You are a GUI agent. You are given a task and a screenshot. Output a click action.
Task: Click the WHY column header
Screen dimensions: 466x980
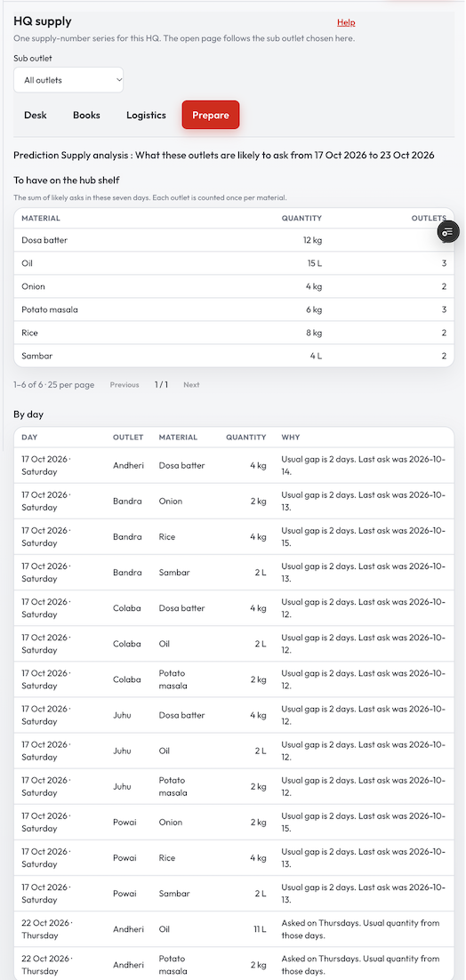[291, 438]
